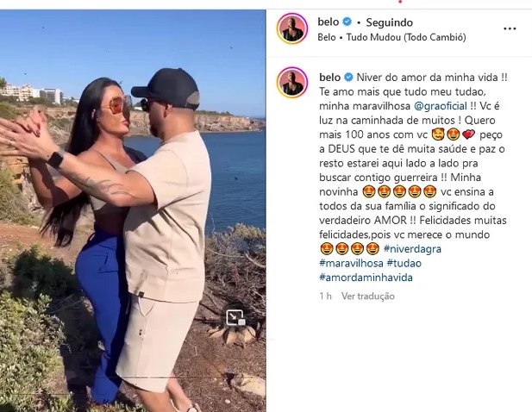Open the three-dots more options menu
Screen dimensions: 532x412
(510, 28)
